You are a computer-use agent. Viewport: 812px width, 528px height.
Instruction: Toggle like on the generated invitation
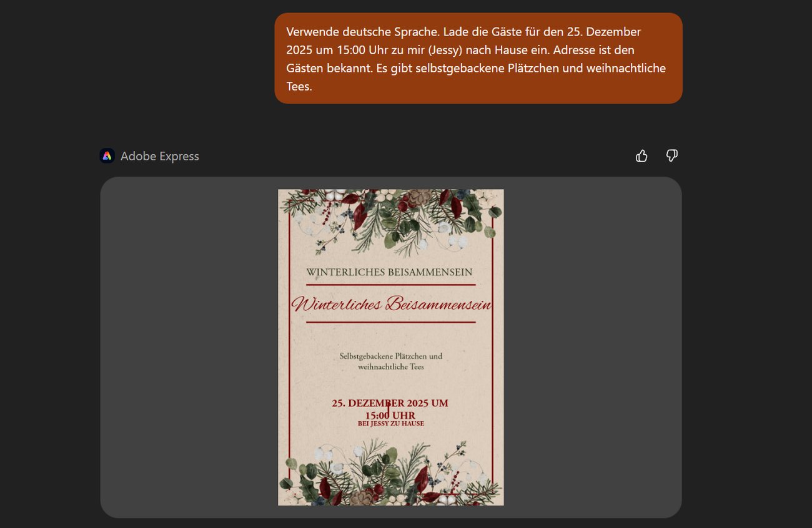tap(641, 155)
